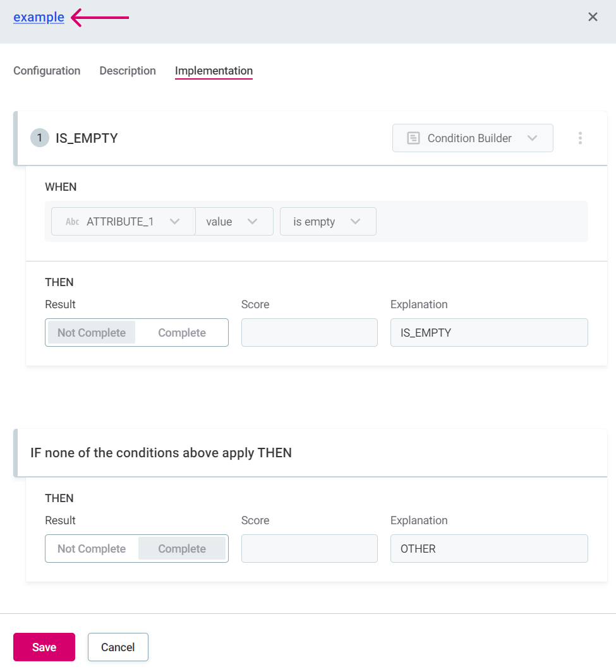616x672 pixels.
Task: Open the example rule link
Action: click(39, 17)
